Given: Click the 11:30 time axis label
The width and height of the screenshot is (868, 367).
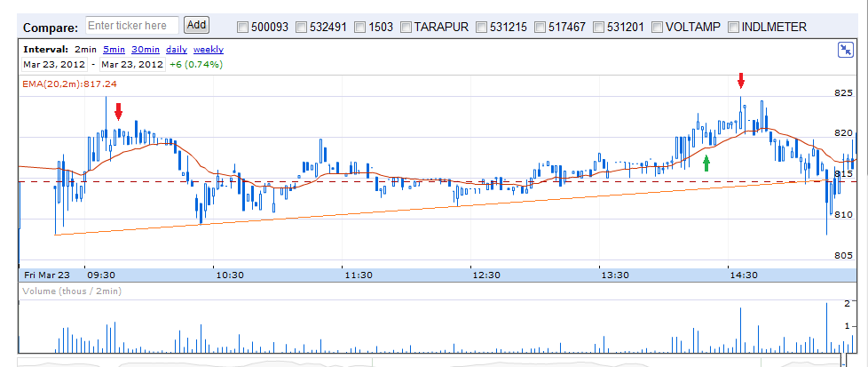Looking at the screenshot, I should (x=359, y=275).
